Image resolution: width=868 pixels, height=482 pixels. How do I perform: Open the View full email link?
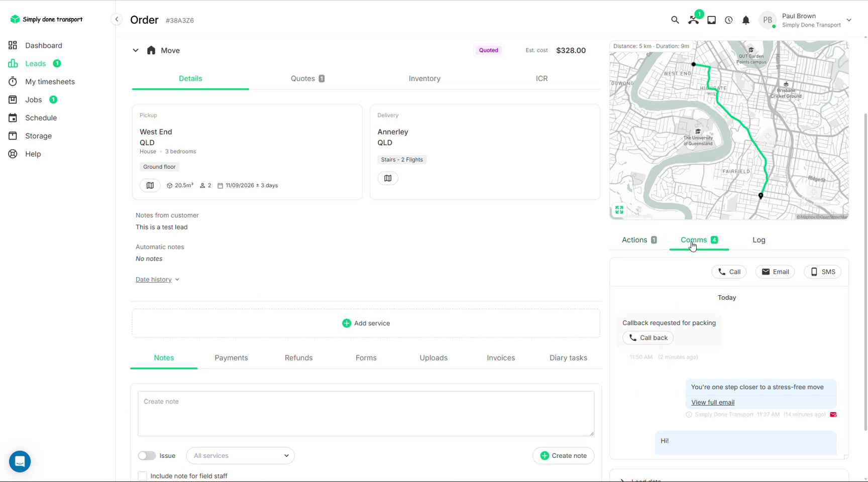pyautogui.click(x=712, y=402)
